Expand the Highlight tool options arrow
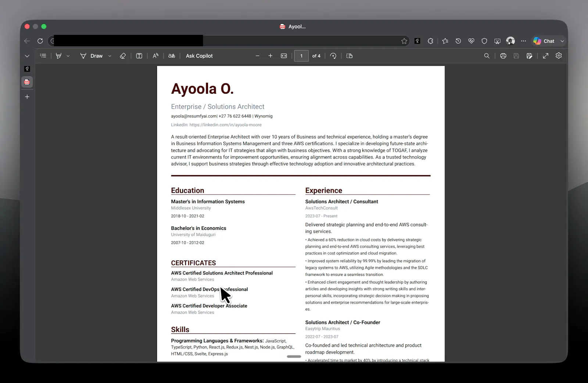 click(x=68, y=56)
